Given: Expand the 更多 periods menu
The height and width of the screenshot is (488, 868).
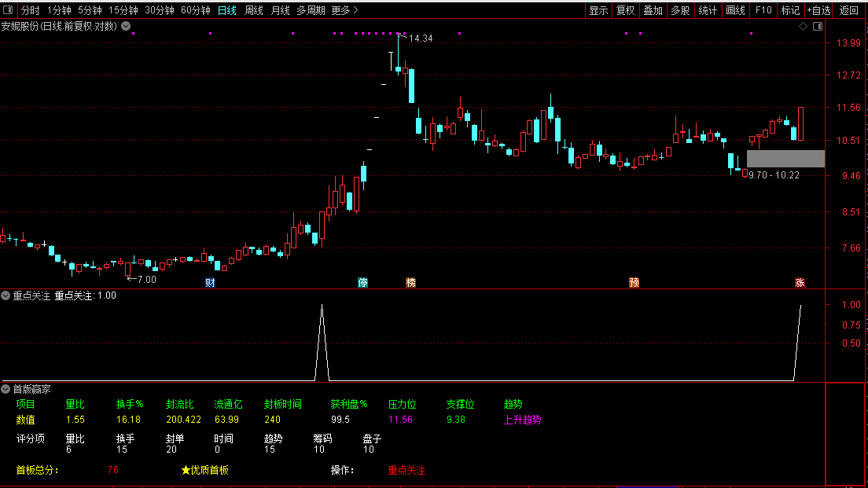Looking at the screenshot, I should pos(345,10).
